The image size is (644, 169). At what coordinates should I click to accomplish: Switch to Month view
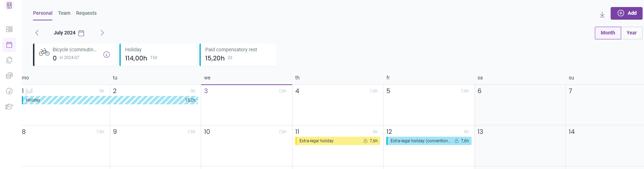tap(608, 33)
